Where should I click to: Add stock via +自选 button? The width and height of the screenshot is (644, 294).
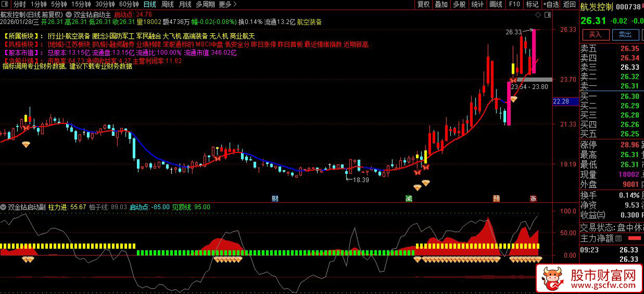tap(551, 4)
